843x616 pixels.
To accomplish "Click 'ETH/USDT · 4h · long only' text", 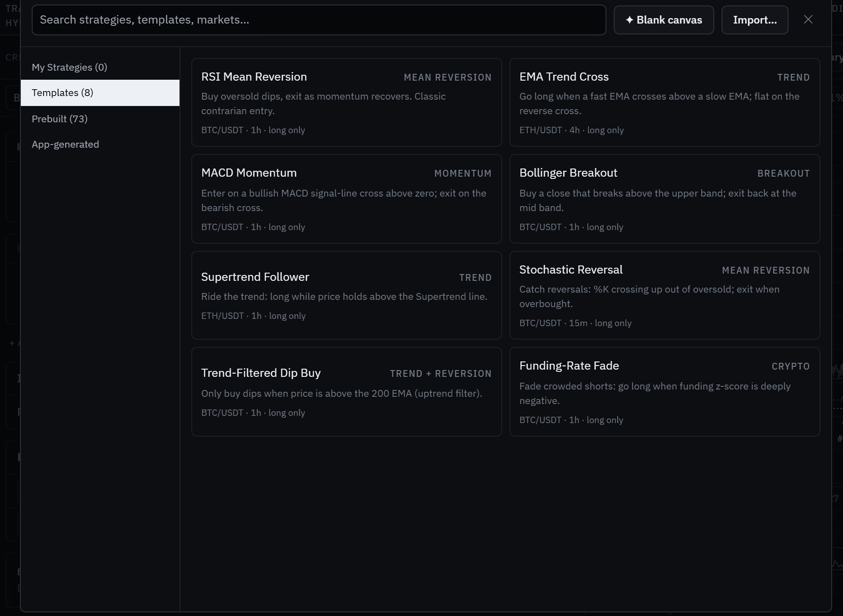I will (x=572, y=130).
